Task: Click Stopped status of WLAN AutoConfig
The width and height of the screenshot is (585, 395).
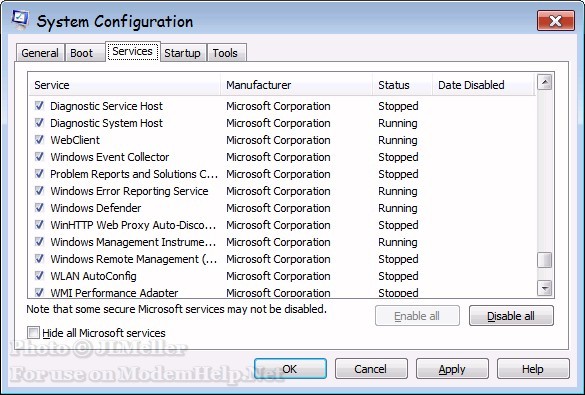Action: point(398,276)
